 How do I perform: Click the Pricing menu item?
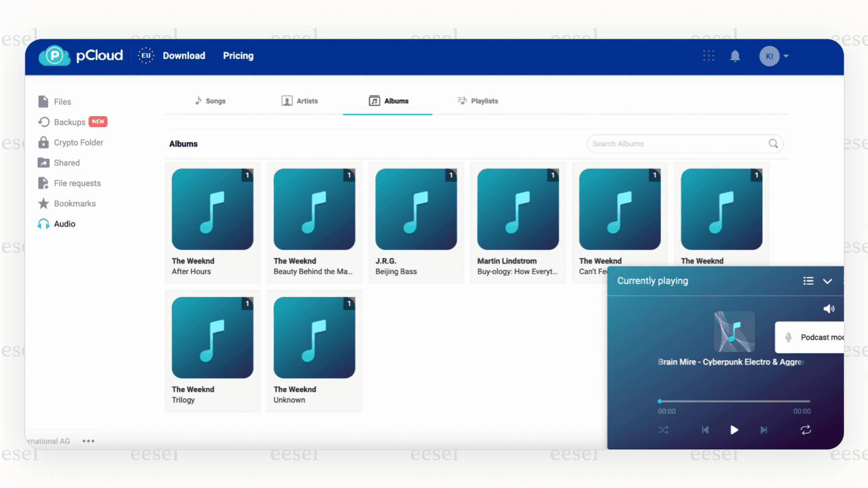click(x=238, y=56)
